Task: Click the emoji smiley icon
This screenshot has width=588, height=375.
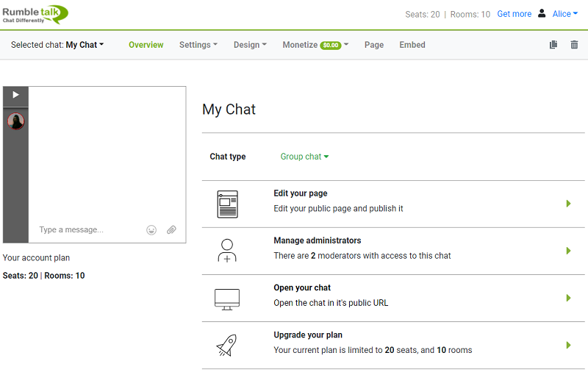Action: [151, 230]
